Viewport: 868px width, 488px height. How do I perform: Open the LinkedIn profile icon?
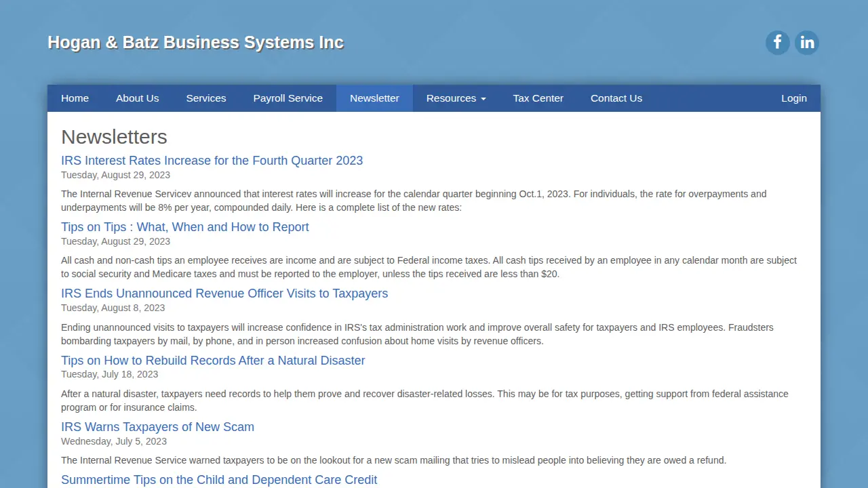click(x=807, y=43)
